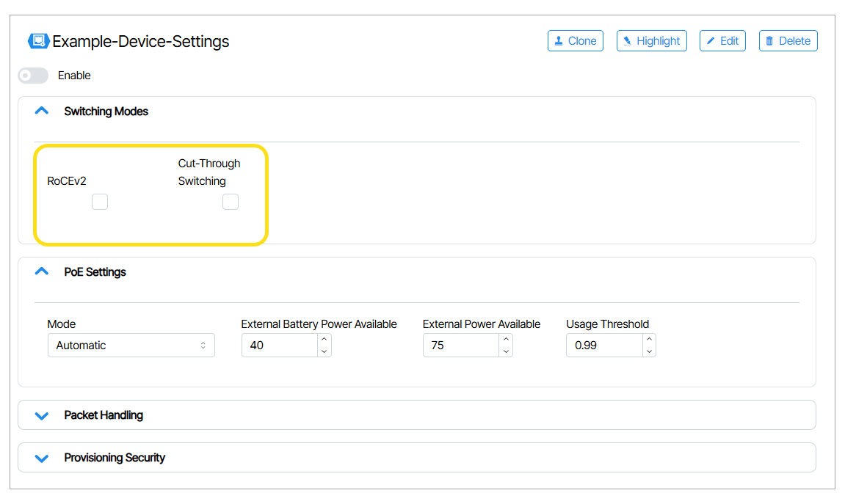845x504 pixels.
Task: Collapse the Switching Modes chevron
Action: pos(42,112)
